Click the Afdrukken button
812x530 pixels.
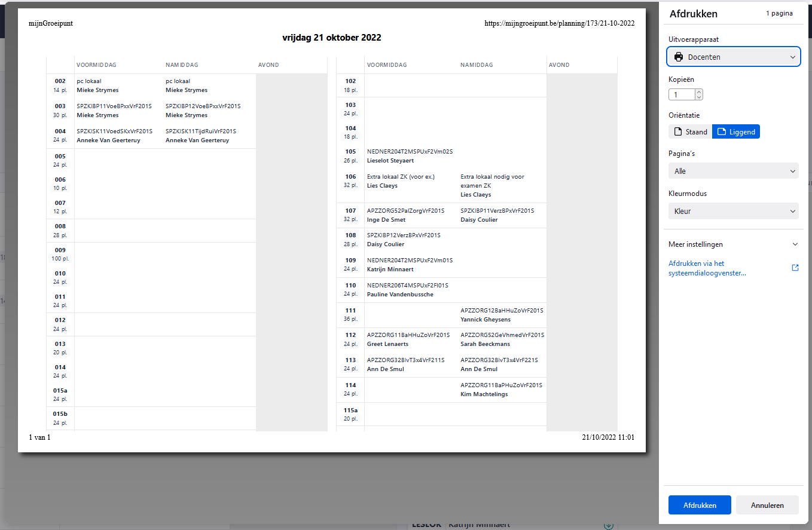pos(700,505)
